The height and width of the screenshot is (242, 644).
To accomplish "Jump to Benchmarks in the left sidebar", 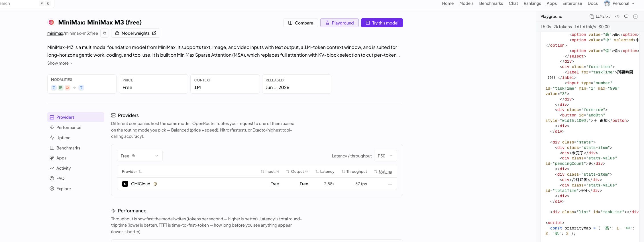I will pyautogui.click(x=76, y=148).
